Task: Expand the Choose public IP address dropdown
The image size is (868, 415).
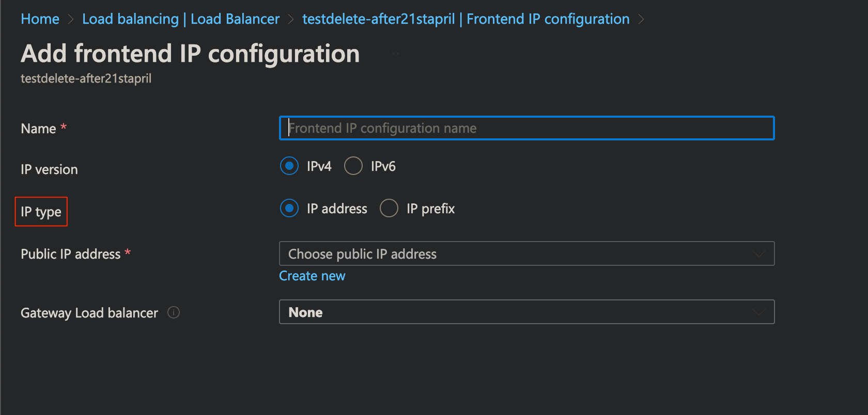Action: point(526,253)
